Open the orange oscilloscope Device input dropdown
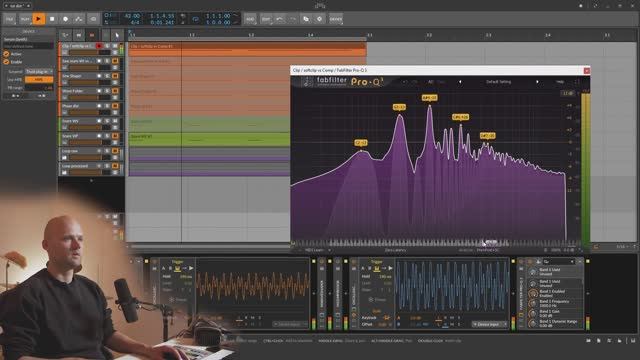Screen dimensions: 640x360 coord(290,324)
